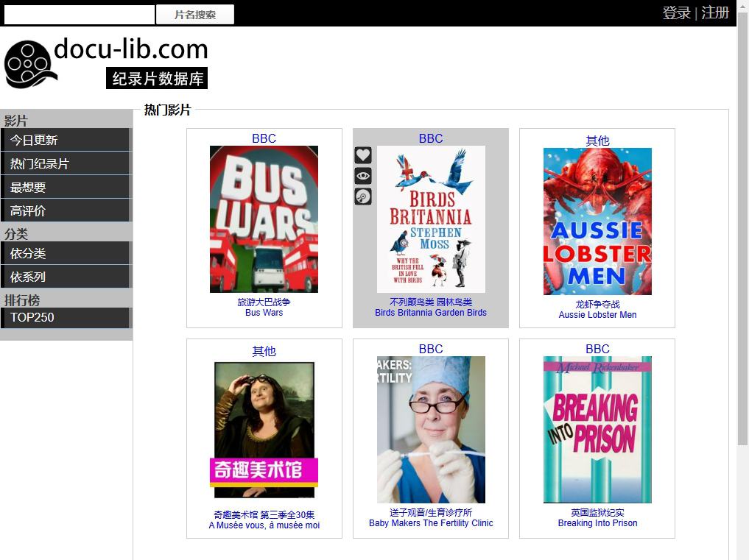Click the 英国监狱纪实 title link
The image size is (749, 560).
[597, 512]
